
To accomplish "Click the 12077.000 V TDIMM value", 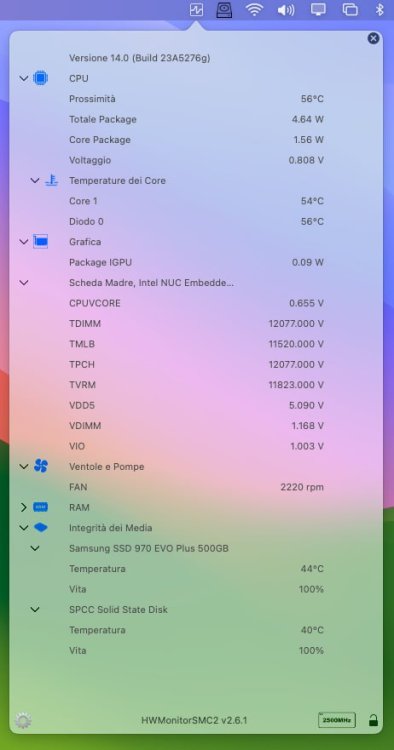I will coord(296,324).
